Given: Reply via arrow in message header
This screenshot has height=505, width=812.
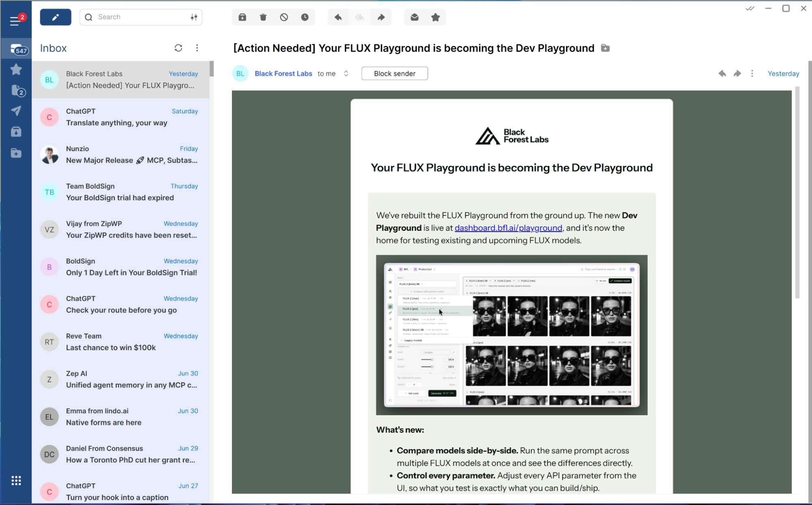Looking at the screenshot, I should coord(722,74).
